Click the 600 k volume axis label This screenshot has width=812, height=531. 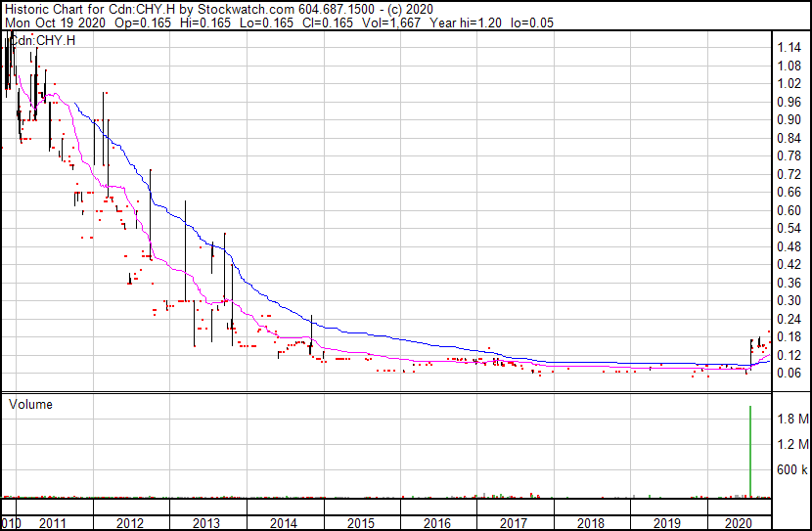coord(791,470)
